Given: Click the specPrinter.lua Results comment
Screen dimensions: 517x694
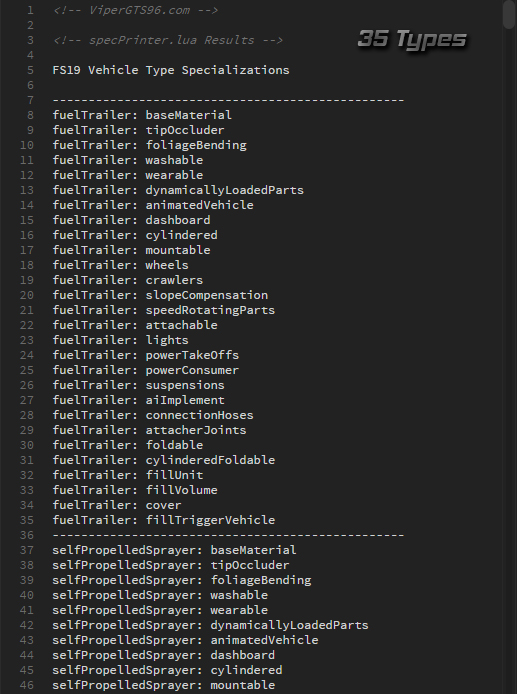Looking at the screenshot, I should tap(167, 40).
